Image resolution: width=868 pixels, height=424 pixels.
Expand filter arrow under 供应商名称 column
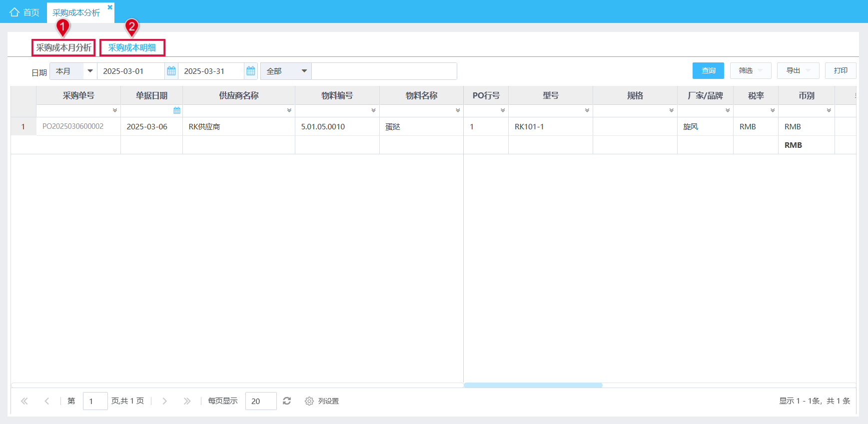[289, 110]
